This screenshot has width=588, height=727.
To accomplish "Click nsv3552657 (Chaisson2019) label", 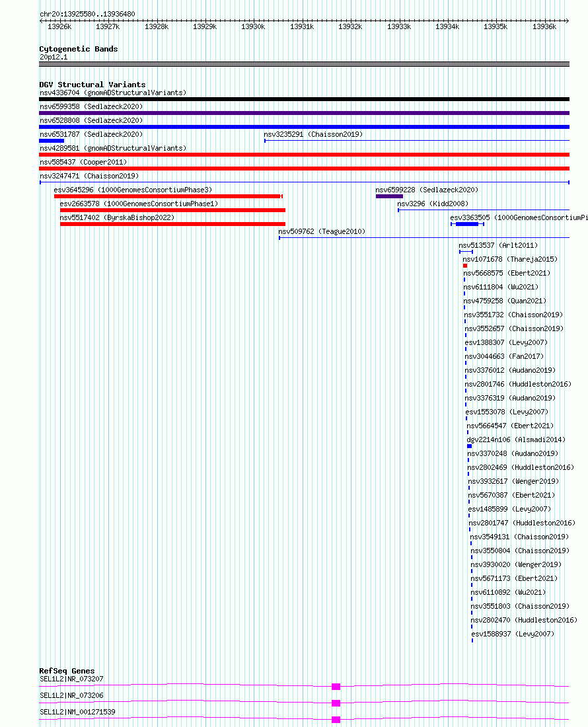I will pyautogui.click(x=514, y=329).
